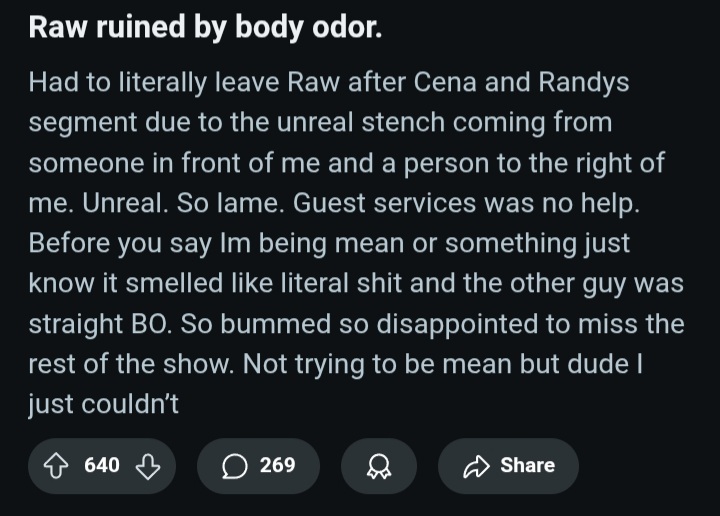Upvote the Raw body odor post
The width and height of the screenshot is (720, 516).
56,466
